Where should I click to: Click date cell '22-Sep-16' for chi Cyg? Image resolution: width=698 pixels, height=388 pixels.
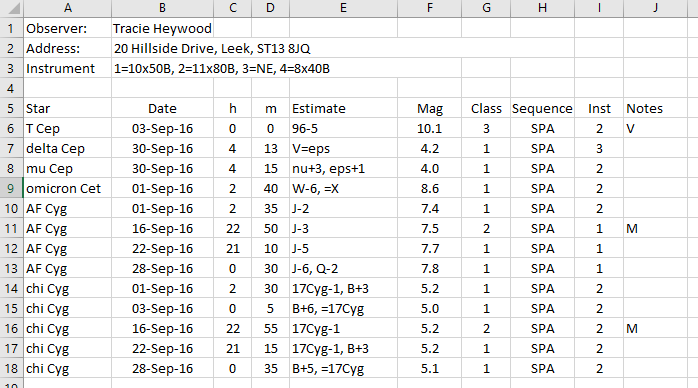point(162,348)
